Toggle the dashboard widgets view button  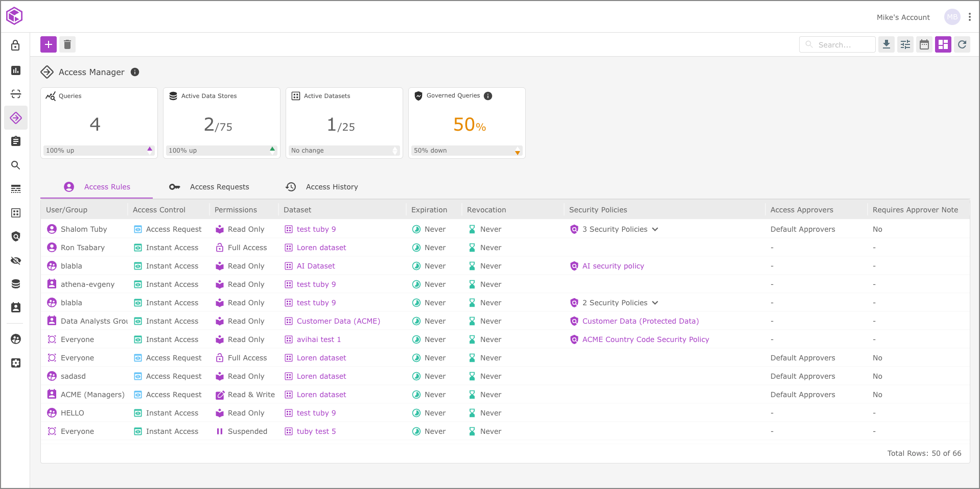(943, 44)
